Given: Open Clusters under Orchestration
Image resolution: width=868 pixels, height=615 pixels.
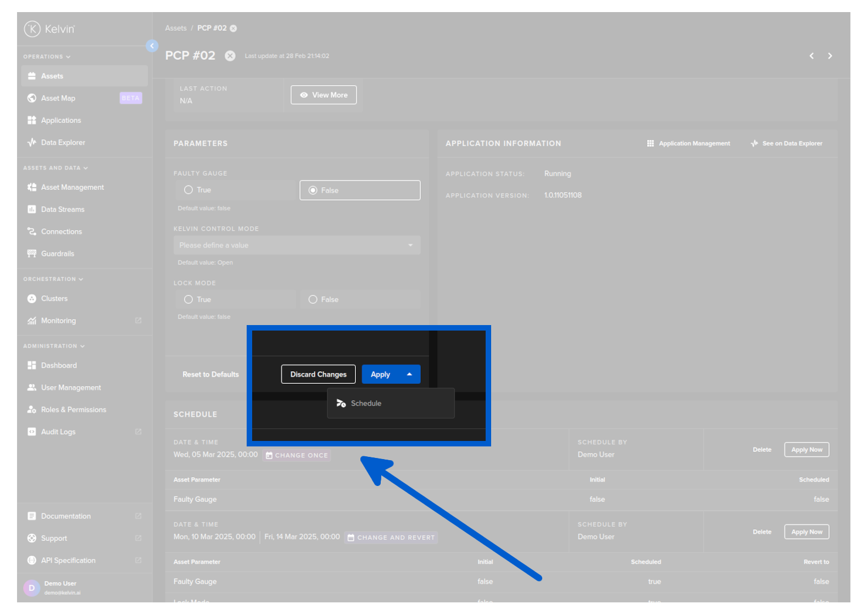Looking at the screenshot, I should [54, 299].
